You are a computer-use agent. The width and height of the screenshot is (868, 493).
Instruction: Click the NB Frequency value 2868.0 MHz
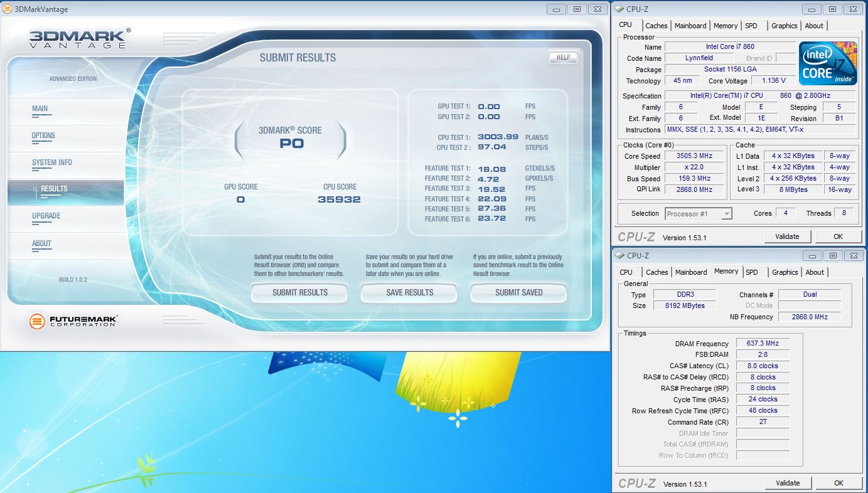tap(810, 317)
